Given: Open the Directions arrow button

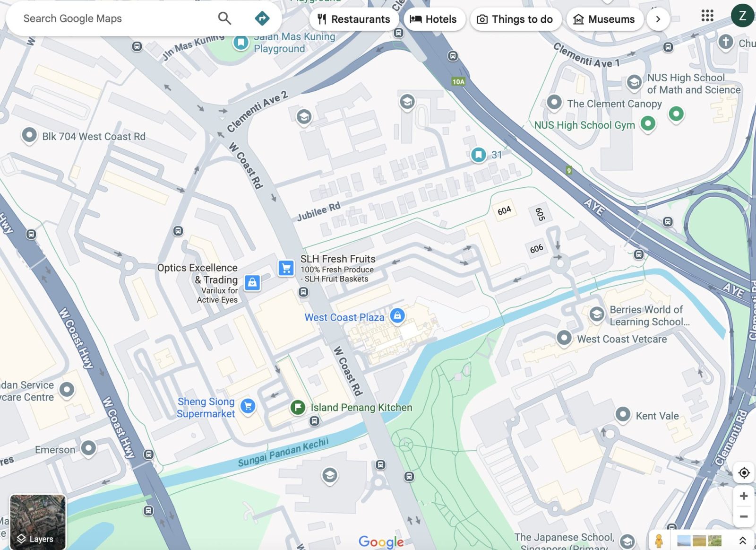Looking at the screenshot, I should click(x=262, y=18).
